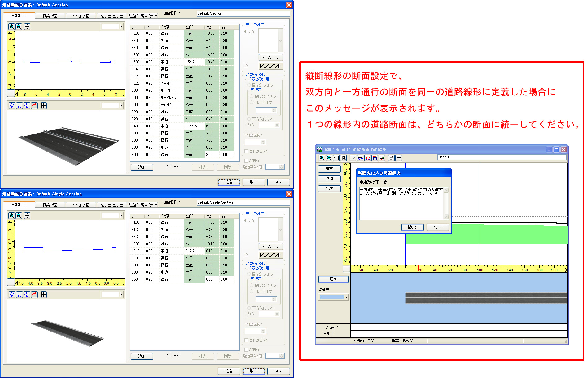Screen dimensions: 588x378
Task: Select red rotate tool in Default Section 3D preview
Action: (x=34, y=106)
